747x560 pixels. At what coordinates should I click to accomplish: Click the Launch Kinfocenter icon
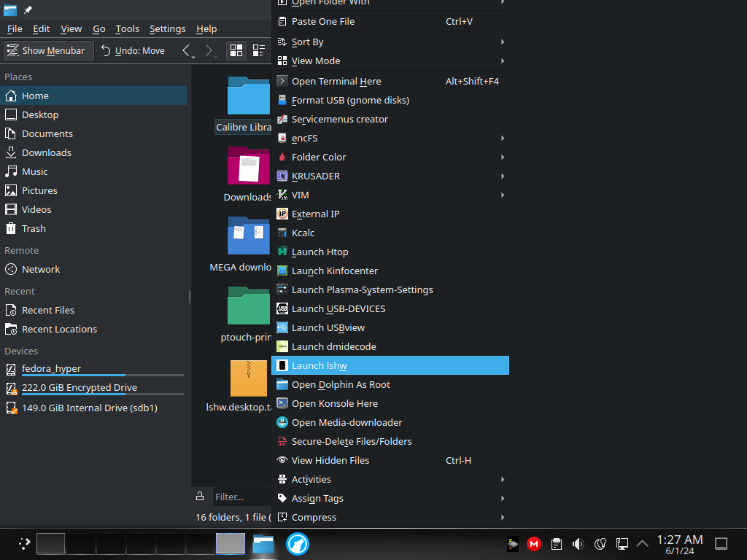(282, 271)
